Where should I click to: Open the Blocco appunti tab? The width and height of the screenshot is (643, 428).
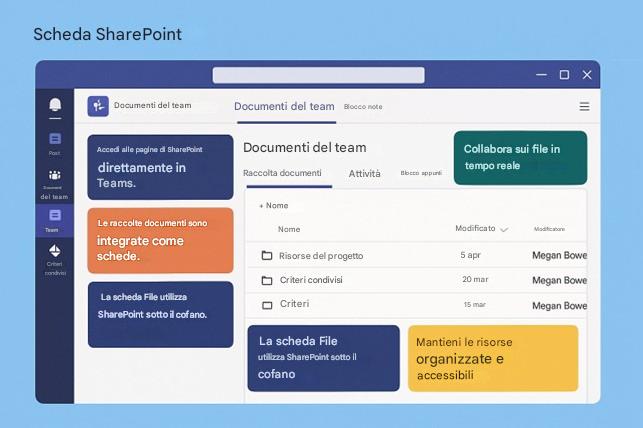421,173
